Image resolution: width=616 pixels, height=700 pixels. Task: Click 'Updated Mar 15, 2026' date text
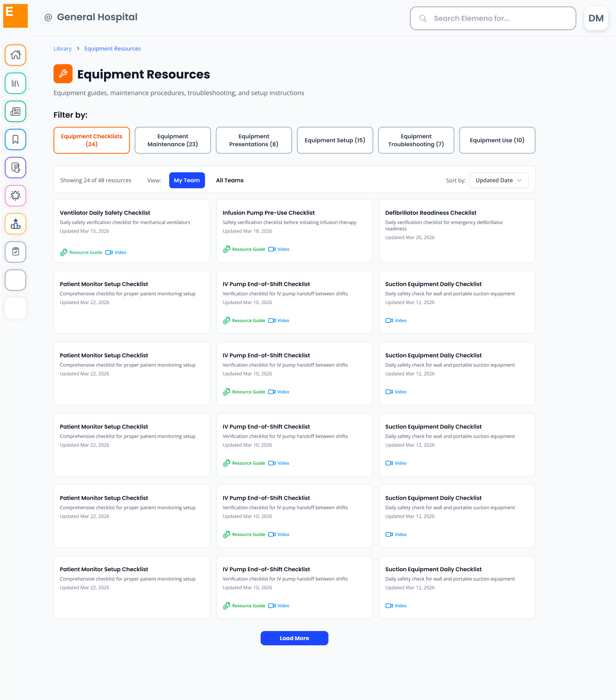tap(84, 231)
